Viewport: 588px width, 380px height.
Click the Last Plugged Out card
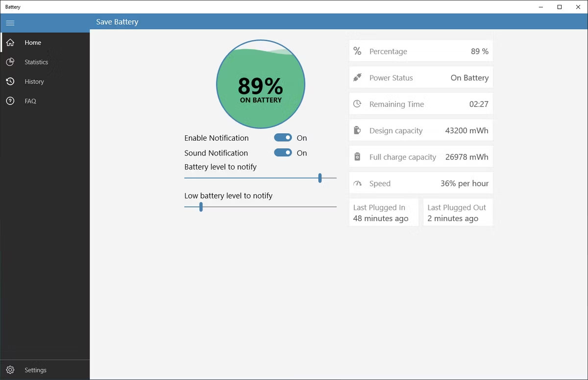click(458, 212)
